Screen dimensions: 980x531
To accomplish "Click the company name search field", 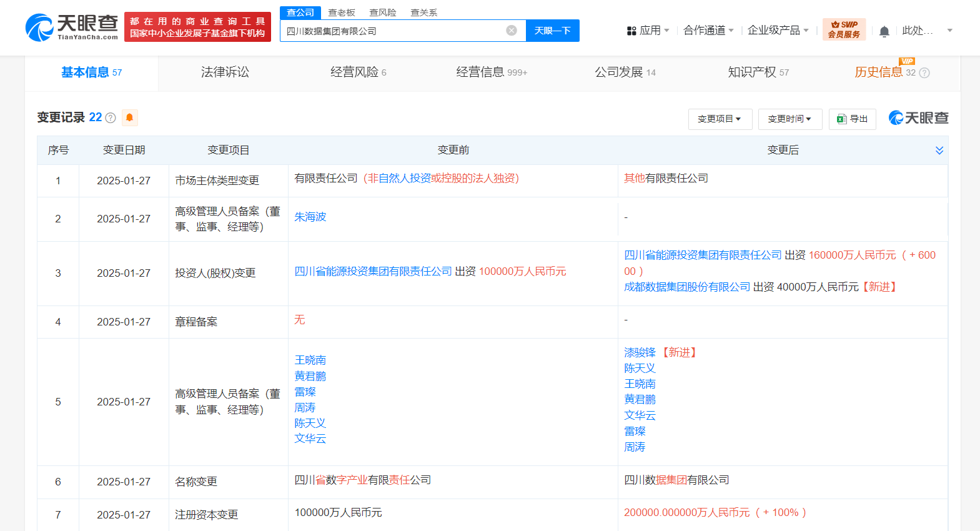I will tap(393, 31).
